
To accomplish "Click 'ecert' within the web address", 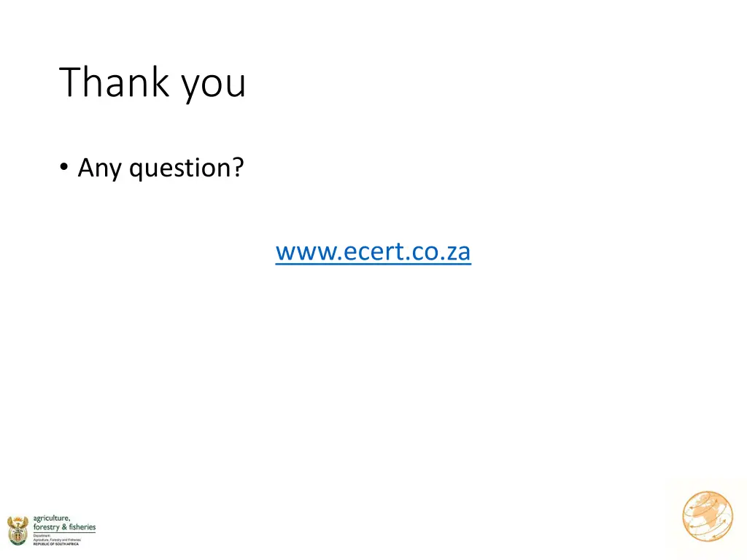I will pyautogui.click(x=365, y=252).
